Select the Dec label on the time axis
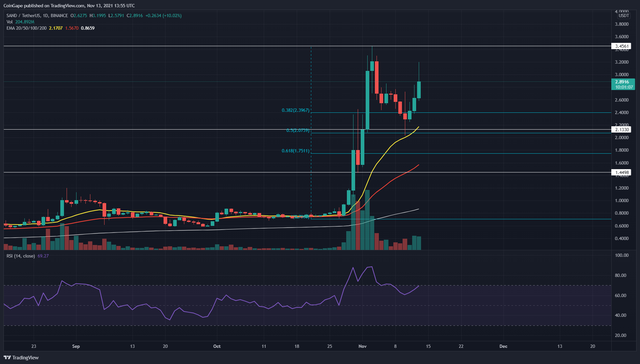This screenshot has height=364, width=640. 503,347
